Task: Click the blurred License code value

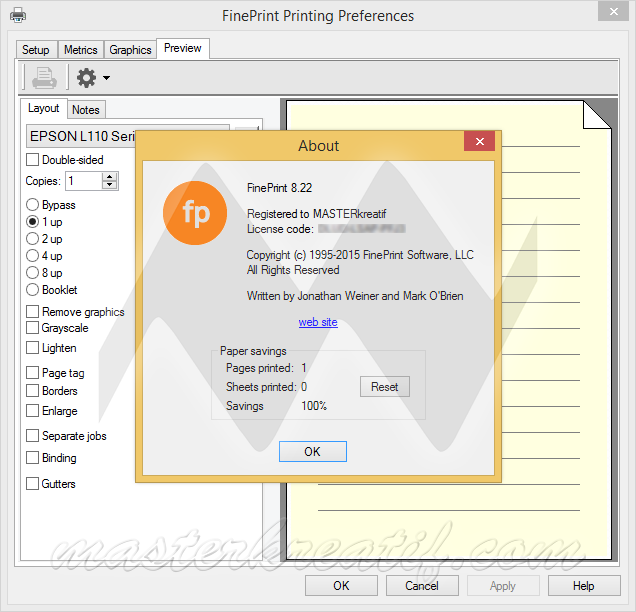Action: tap(362, 229)
